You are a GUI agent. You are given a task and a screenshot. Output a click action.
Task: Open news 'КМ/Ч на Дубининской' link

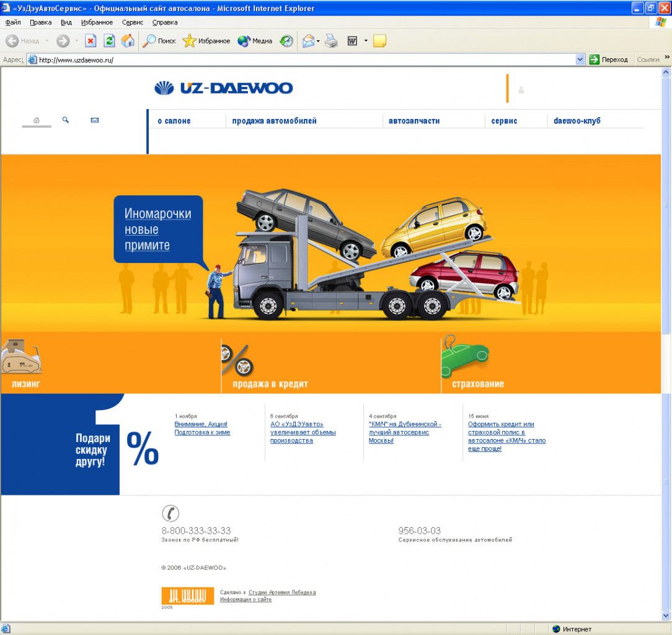[x=405, y=432]
